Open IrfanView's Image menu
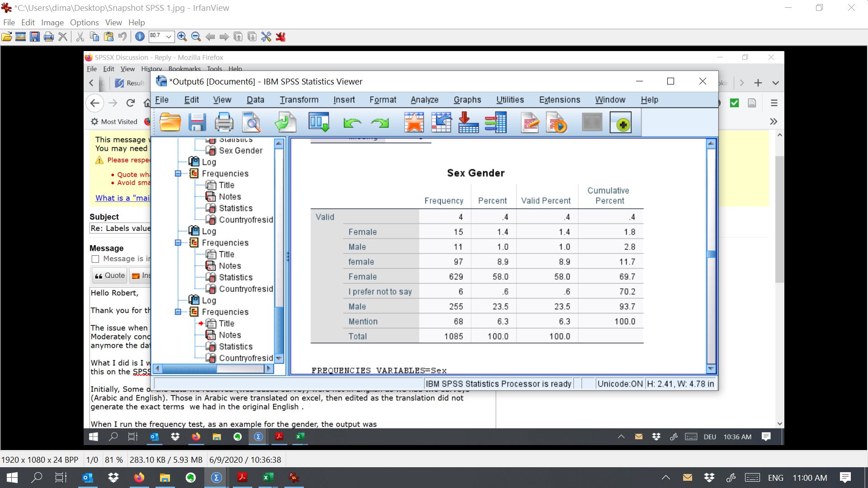This screenshot has height=488, width=868. 52,23
